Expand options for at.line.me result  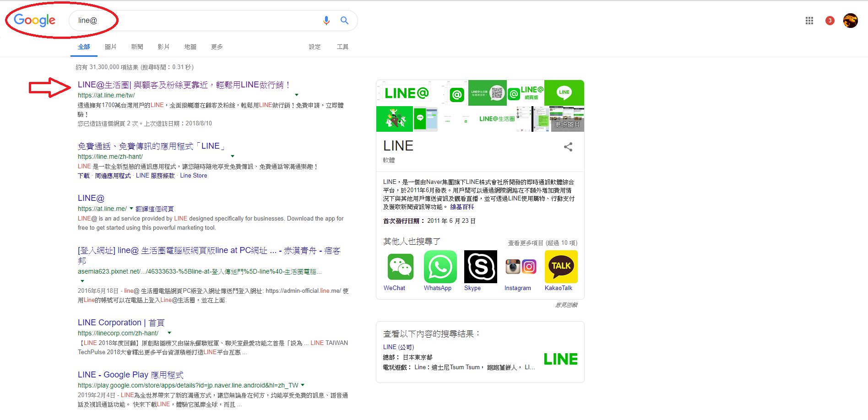pyautogui.click(x=131, y=209)
